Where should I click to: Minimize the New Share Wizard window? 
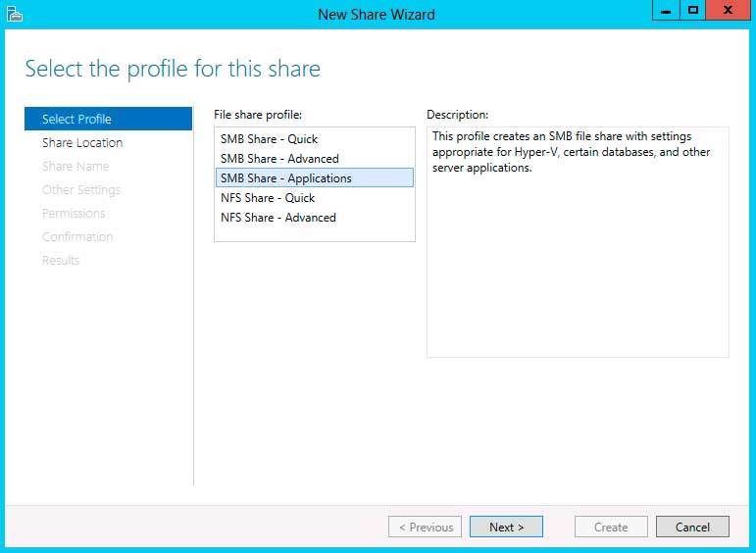point(666,10)
